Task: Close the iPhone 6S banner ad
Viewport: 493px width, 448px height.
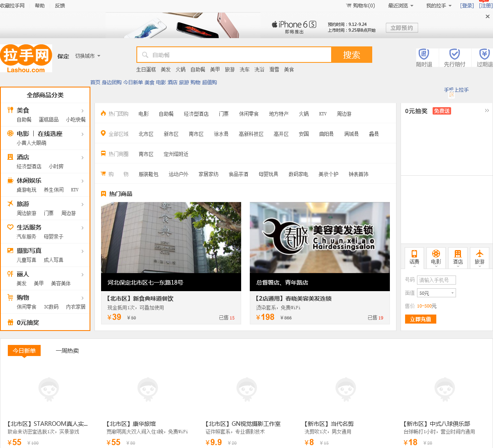Action: pos(488,16)
